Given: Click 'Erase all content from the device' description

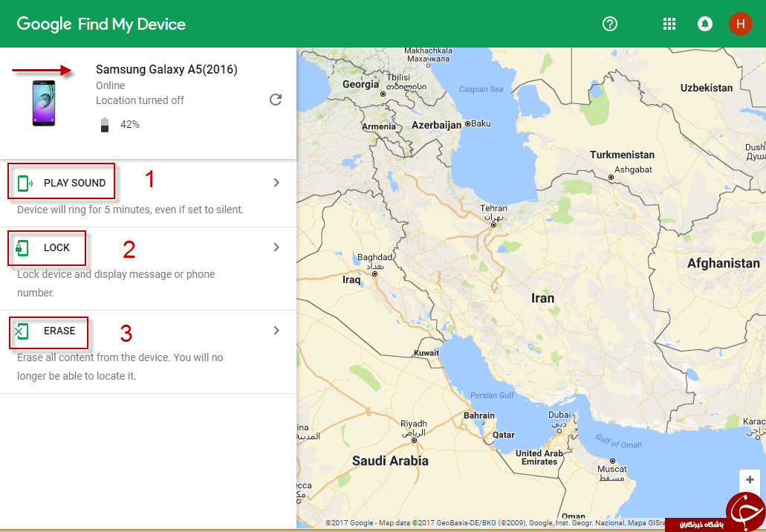Looking at the screenshot, I should 120,366.
